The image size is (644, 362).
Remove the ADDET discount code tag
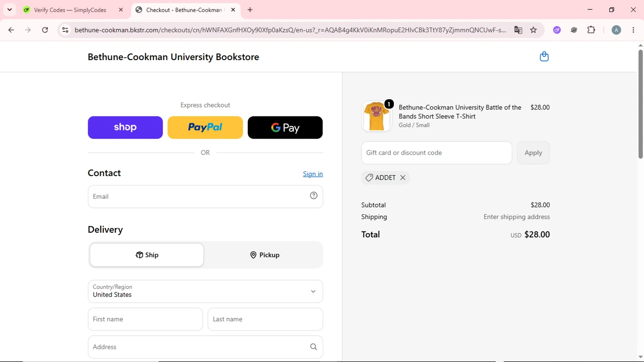coord(403,177)
